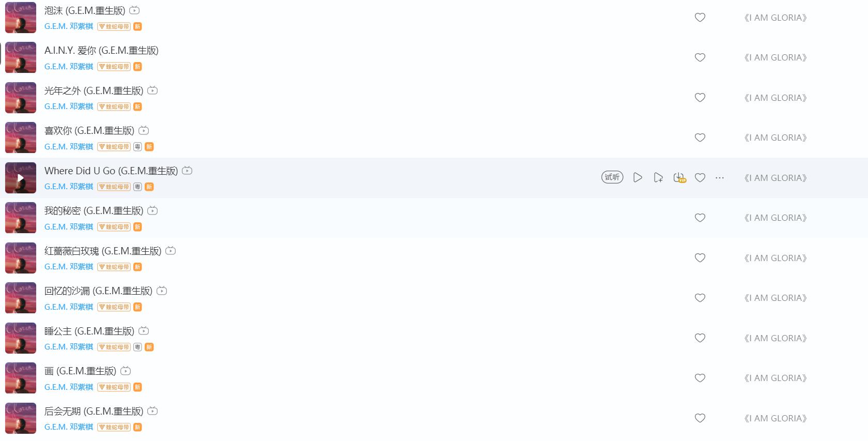868x441 pixels.
Task: Play the Where Did U Go track
Action: 638,177
